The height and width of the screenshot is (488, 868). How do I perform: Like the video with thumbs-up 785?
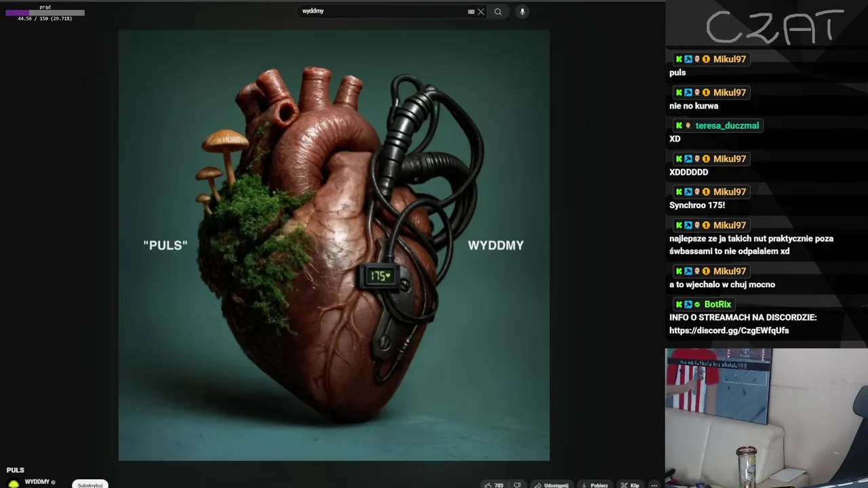[494, 485]
